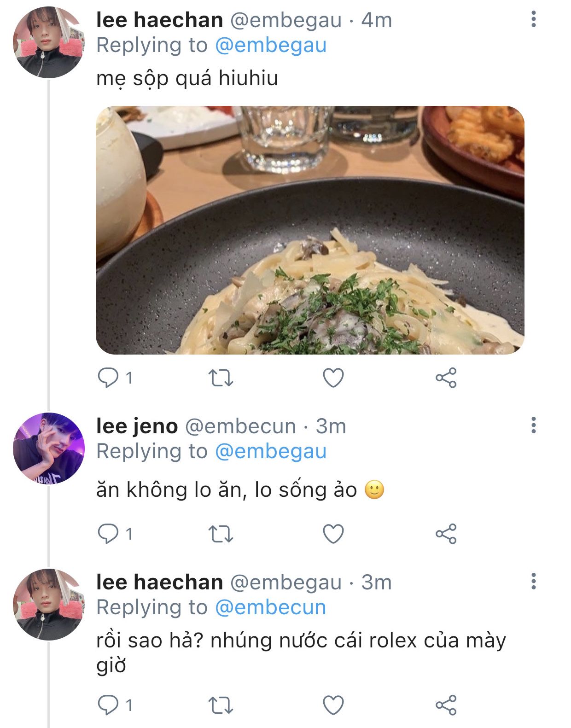The width and height of the screenshot is (571, 728).
Task: Like the pasta photo tweet
Action: [333, 378]
